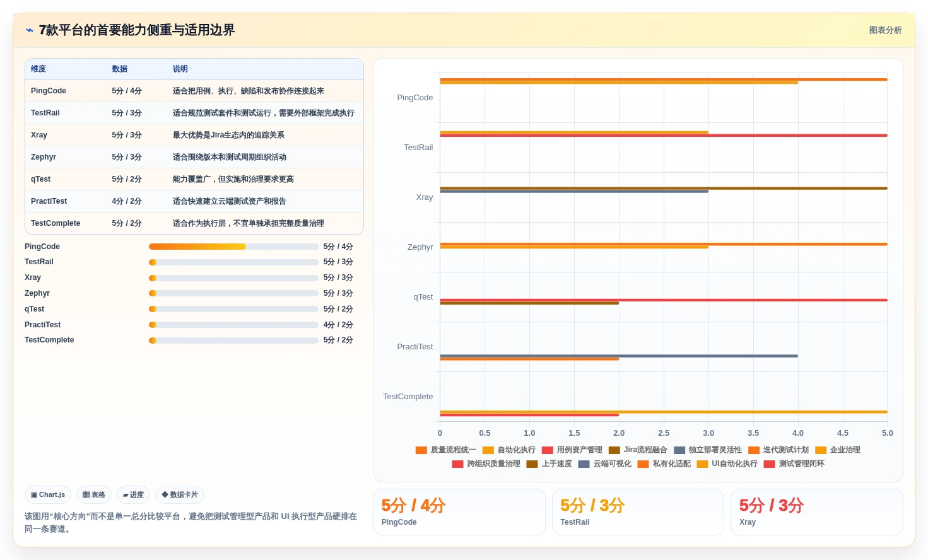Screen dimensions: 928x560
Task: Toggle the 迭代测试计划 legend swatch
Action: point(754,450)
